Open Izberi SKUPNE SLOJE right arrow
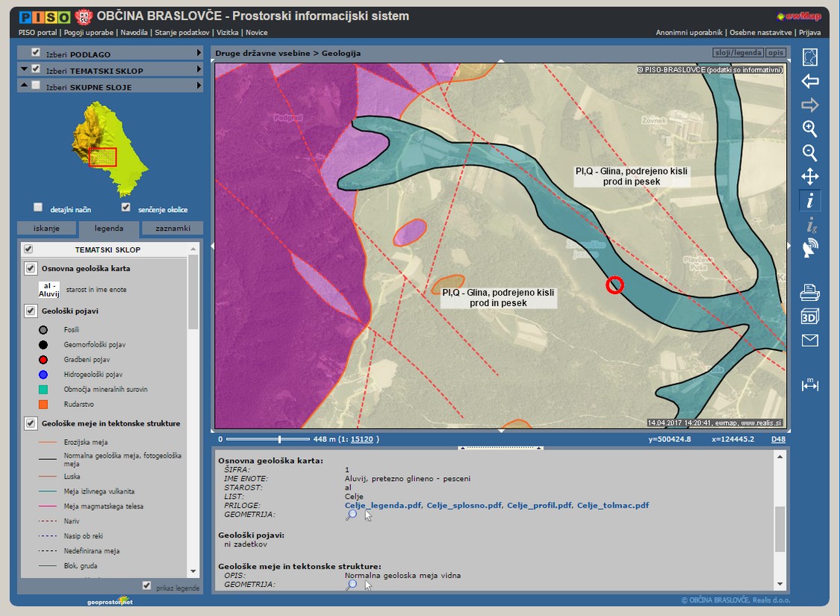The height and width of the screenshot is (616, 840). coord(199,87)
